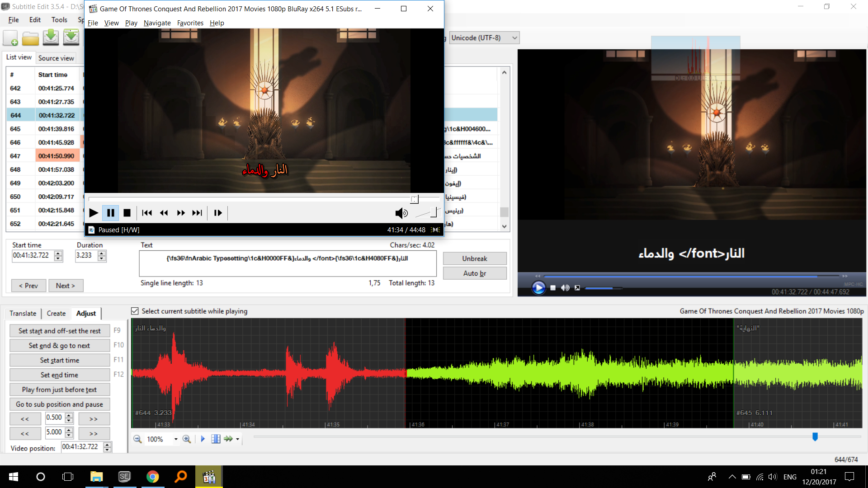Click the New subtitle icon

point(10,38)
